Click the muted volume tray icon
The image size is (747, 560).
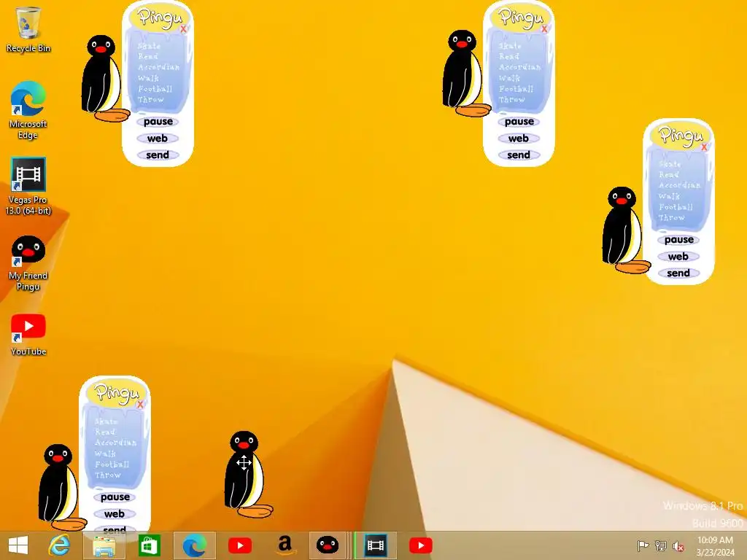click(678, 546)
